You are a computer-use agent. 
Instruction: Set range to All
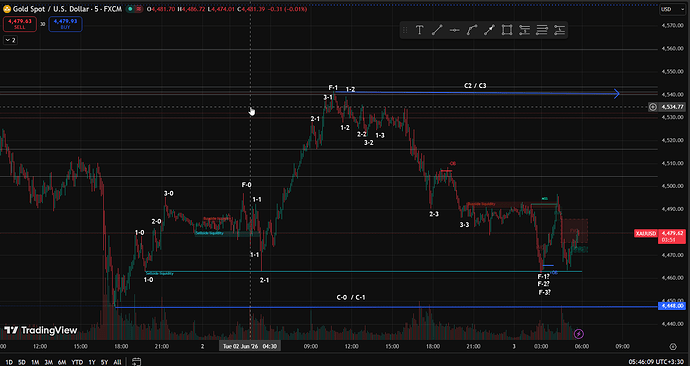(x=117, y=362)
